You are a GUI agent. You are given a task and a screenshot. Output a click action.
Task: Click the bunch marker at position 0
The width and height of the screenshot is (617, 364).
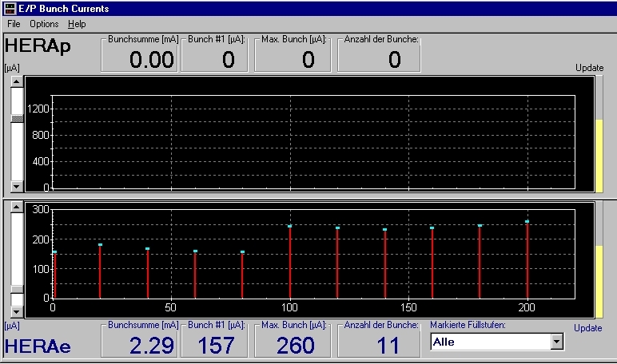[x=54, y=252]
